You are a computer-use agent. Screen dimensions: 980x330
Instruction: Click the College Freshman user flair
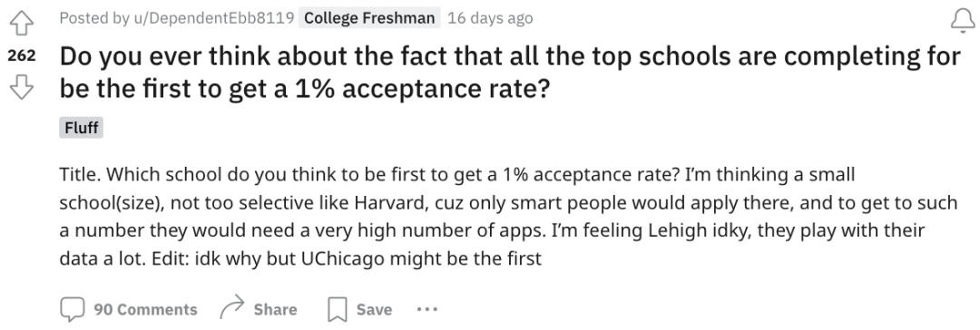(x=369, y=18)
